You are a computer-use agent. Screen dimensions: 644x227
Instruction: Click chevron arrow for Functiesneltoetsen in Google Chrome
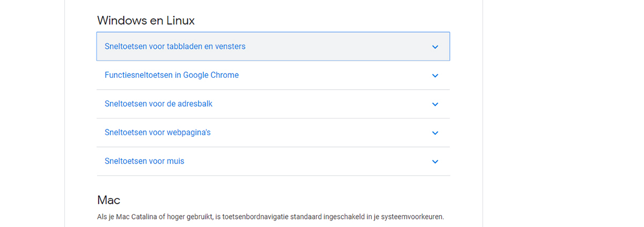point(435,76)
